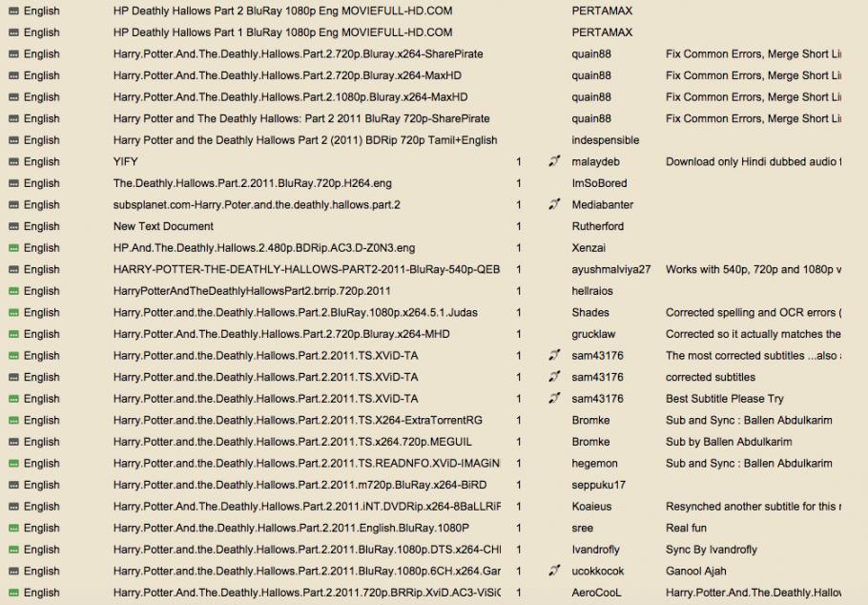Click the comment 'Resynched another subtitle for this'
Viewport: 868px width, 605px height.
(754, 507)
